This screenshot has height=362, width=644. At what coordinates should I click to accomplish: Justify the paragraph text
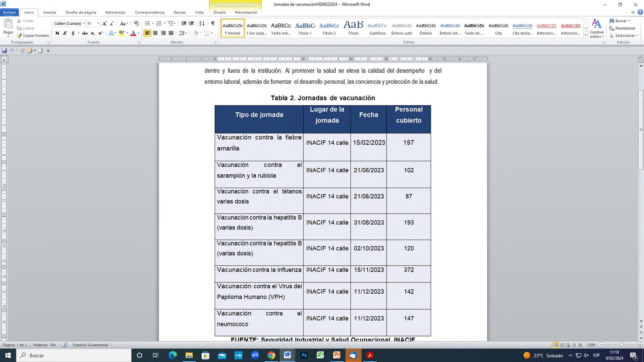pos(171,33)
